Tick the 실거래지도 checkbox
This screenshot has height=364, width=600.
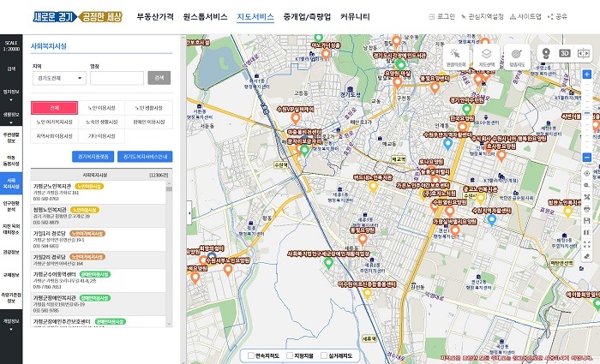[325, 355]
